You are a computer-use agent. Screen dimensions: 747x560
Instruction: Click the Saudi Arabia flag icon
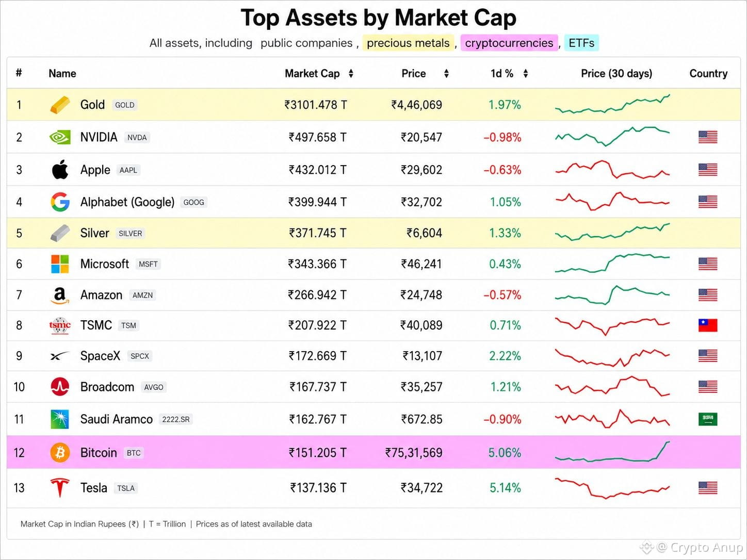(x=708, y=419)
